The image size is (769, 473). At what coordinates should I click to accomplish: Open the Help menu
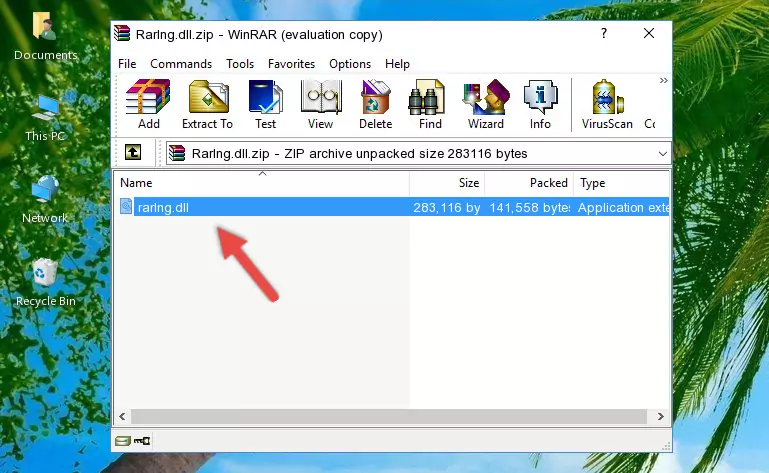pos(397,64)
